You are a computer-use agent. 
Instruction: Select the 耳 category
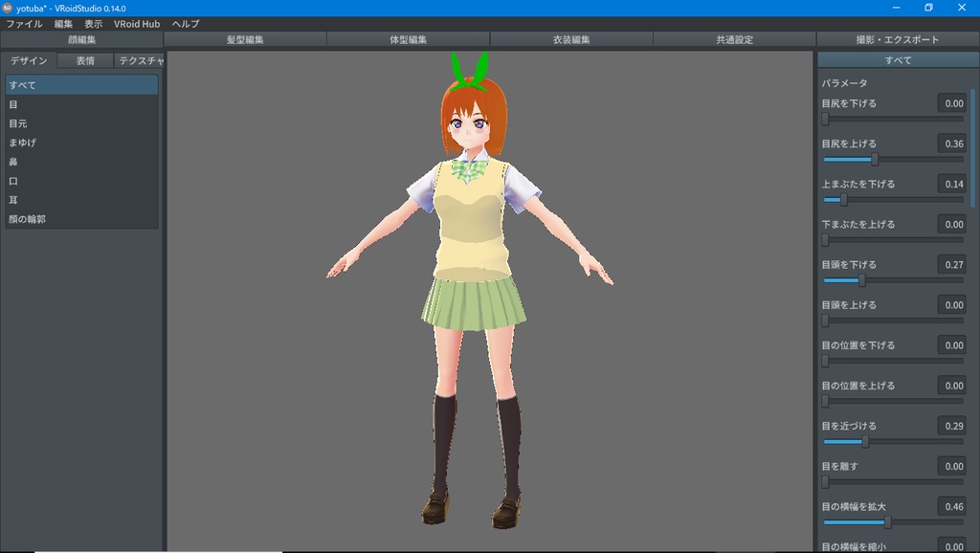coord(82,200)
